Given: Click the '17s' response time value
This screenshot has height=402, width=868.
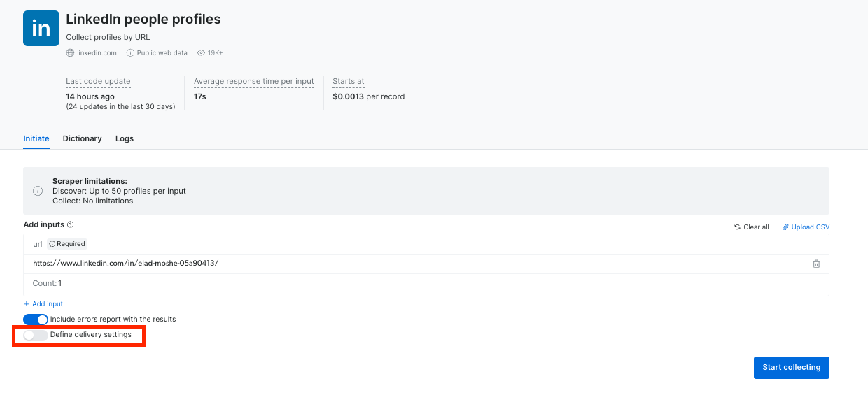Looking at the screenshot, I should pos(200,96).
